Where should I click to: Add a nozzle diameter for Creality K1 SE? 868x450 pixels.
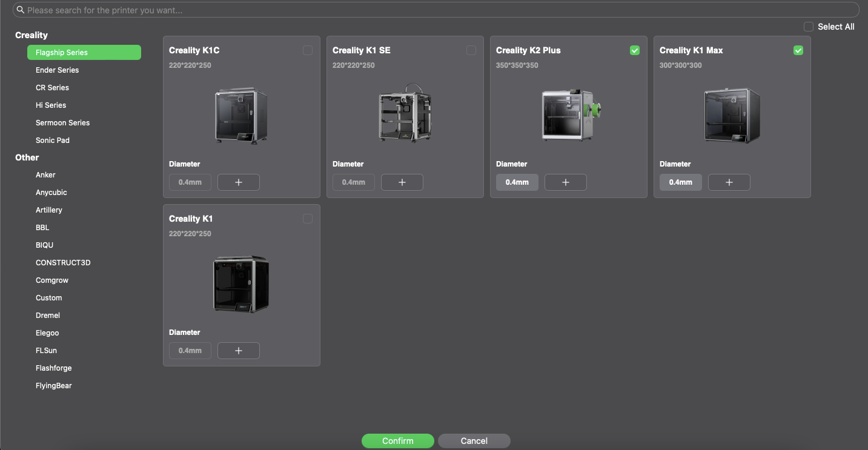point(402,182)
